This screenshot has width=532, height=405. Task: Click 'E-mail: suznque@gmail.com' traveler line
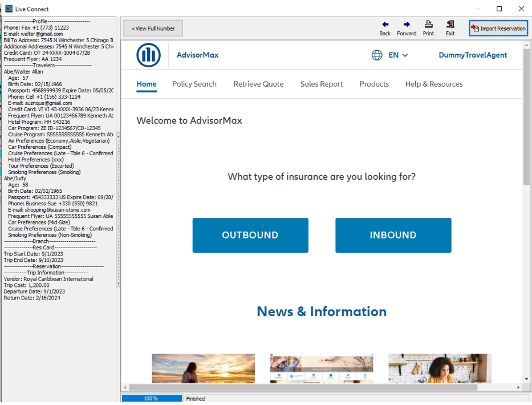pos(40,103)
